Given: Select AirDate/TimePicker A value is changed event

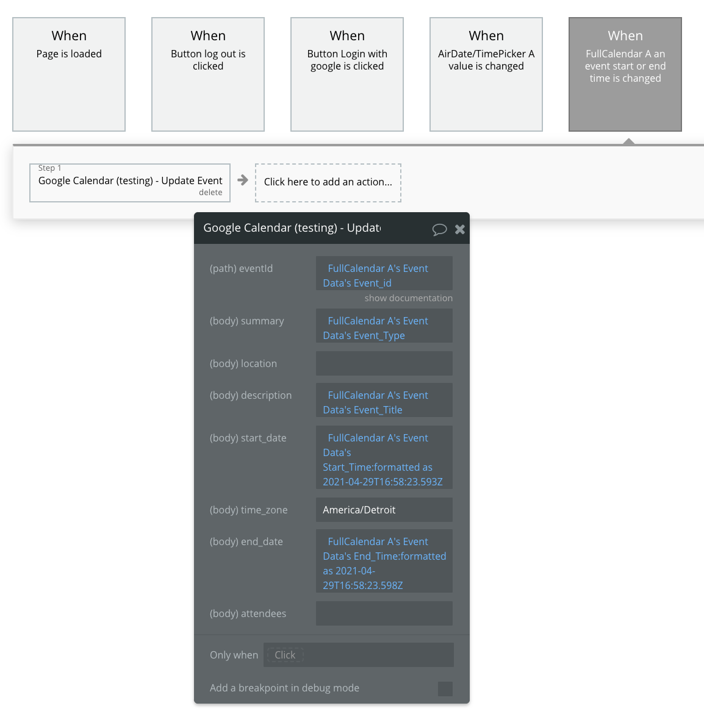Looking at the screenshot, I should [x=486, y=74].
